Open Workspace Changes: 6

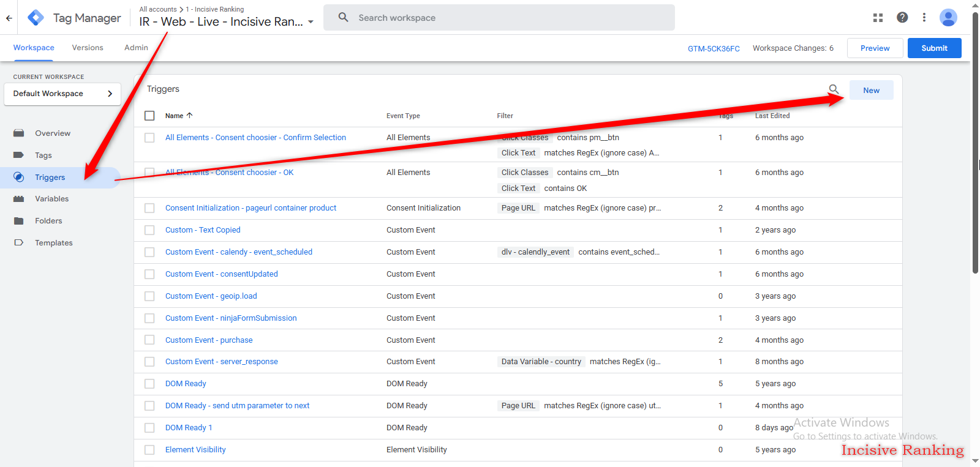(x=793, y=48)
